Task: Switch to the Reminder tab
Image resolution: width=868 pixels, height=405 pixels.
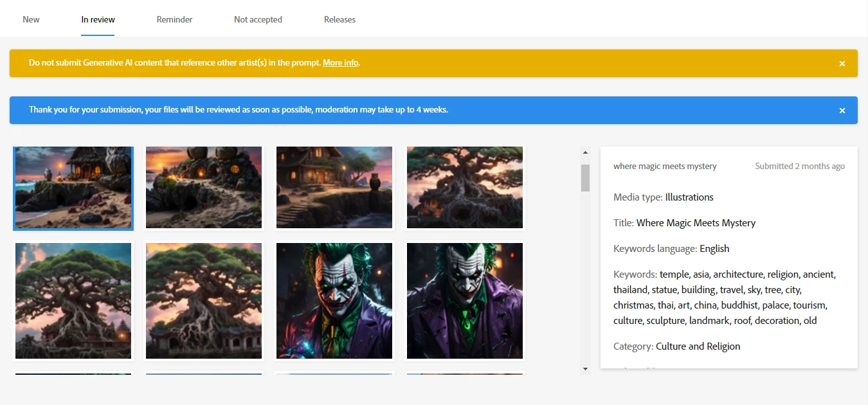Action: click(174, 19)
